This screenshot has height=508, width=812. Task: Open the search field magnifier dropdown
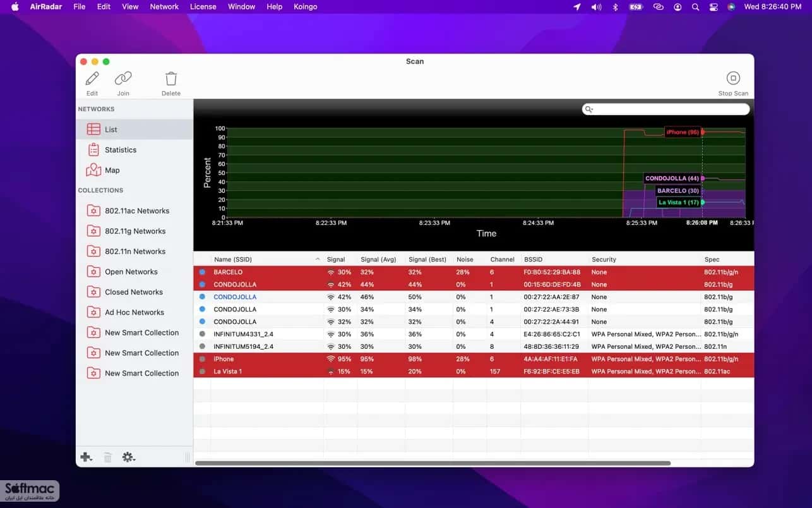[589, 109]
